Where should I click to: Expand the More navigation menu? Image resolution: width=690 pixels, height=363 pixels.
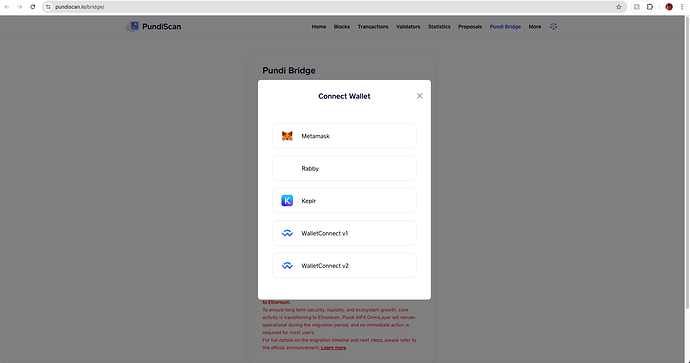(535, 26)
